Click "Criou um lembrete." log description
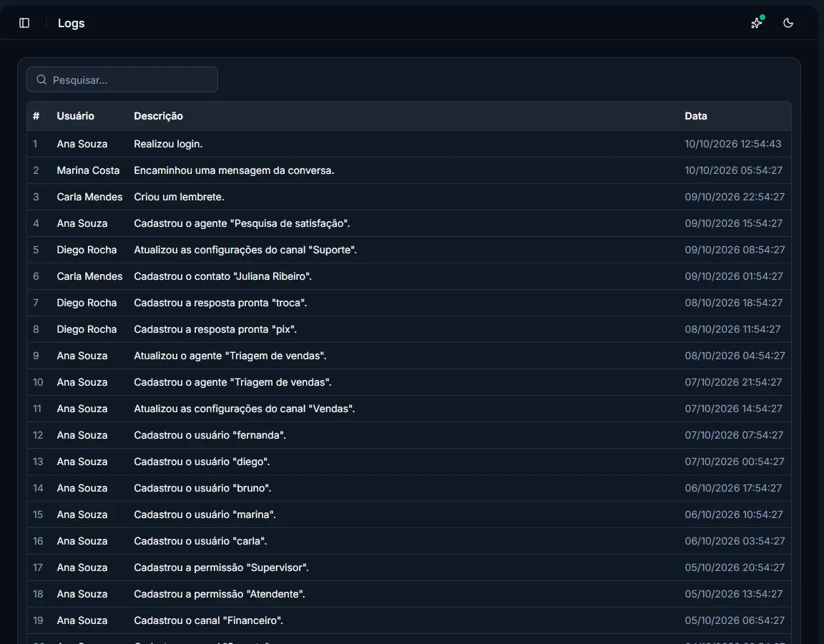 click(180, 197)
